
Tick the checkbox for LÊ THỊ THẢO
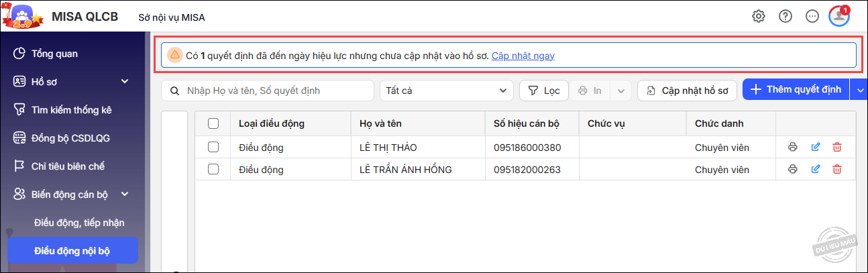click(x=213, y=148)
